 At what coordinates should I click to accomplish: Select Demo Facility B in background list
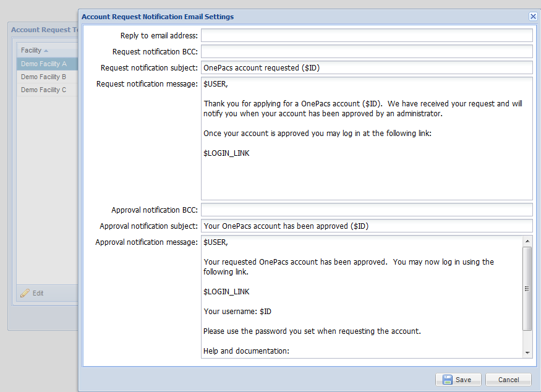tap(47, 77)
